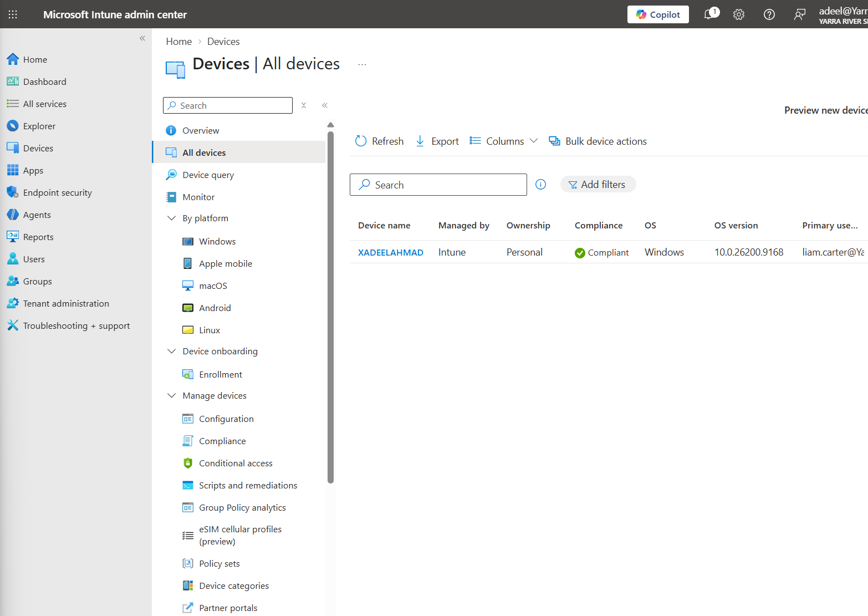
Task: Open Copilot from the top bar
Action: point(658,14)
